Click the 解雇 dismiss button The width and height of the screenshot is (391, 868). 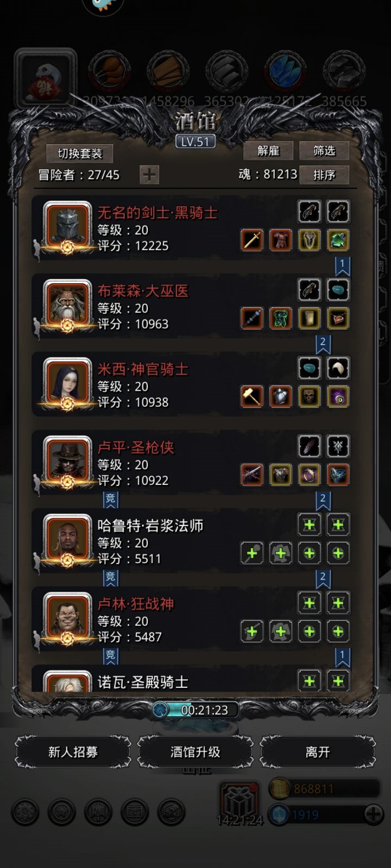(268, 151)
